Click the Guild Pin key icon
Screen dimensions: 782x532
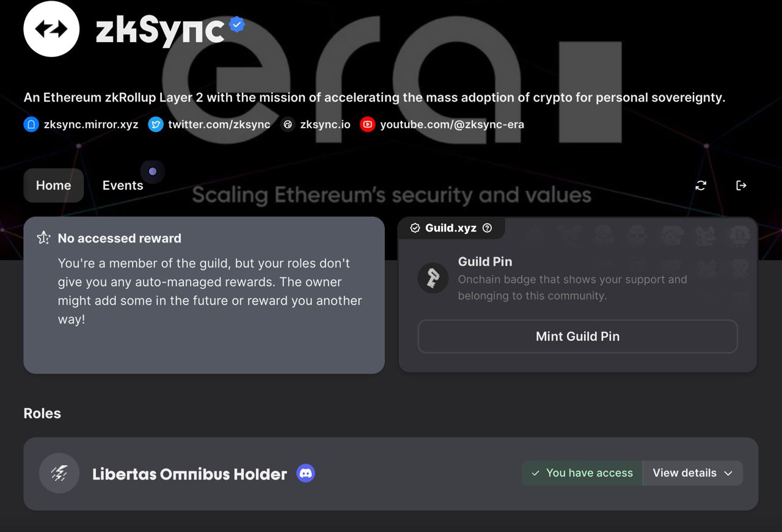pyautogui.click(x=433, y=279)
